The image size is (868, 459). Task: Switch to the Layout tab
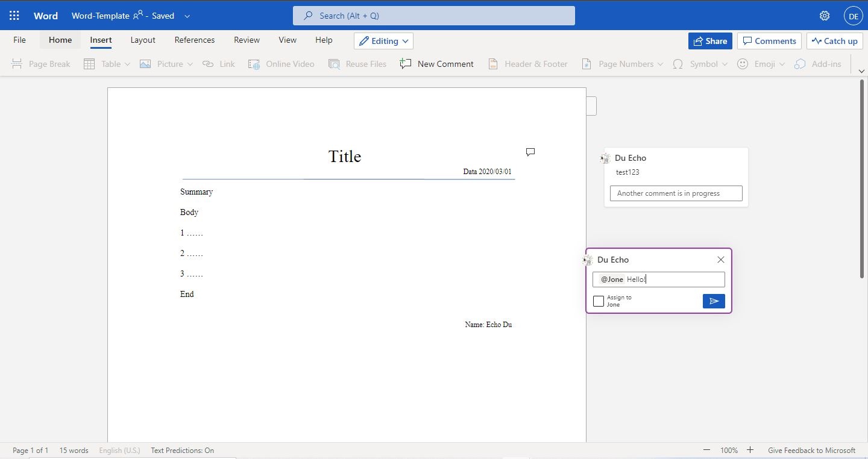(143, 40)
